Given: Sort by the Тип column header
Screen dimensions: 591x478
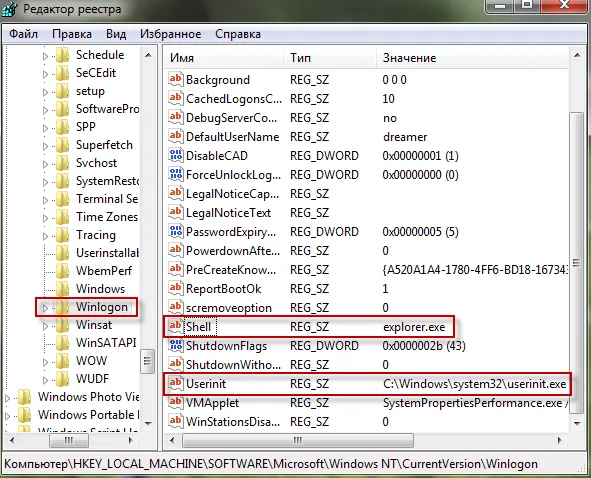Looking at the screenshot, I should [330, 58].
